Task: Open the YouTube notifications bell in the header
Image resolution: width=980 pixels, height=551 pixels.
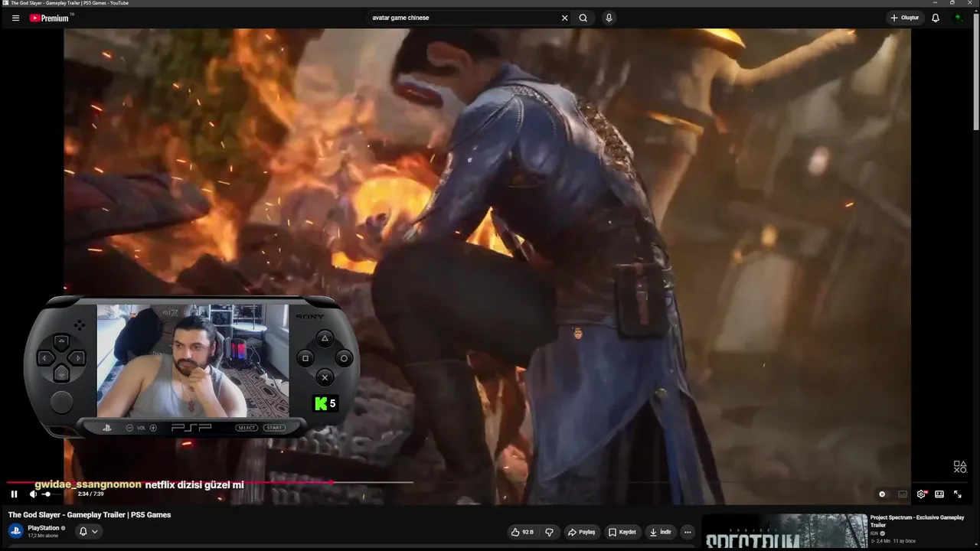Action: [x=936, y=18]
